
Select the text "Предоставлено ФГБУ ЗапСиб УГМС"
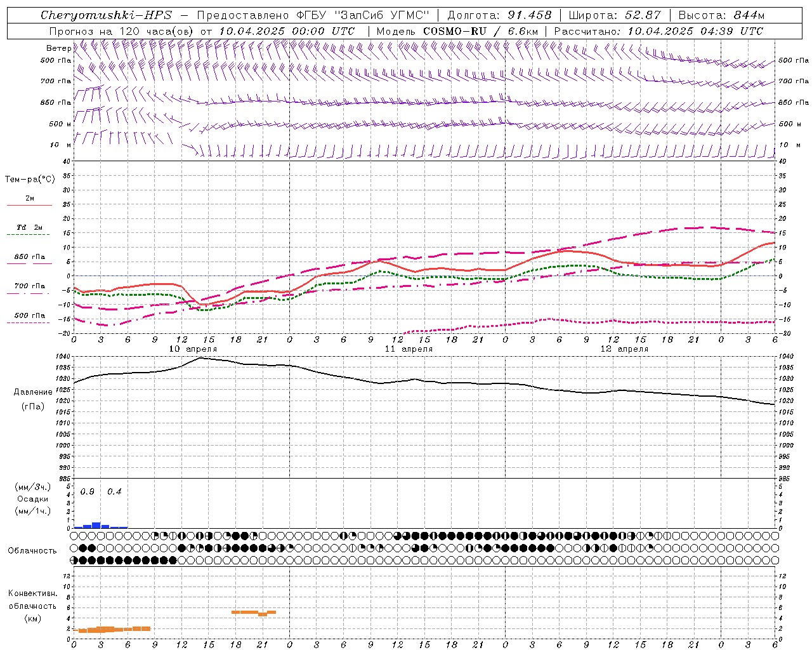coord(313,15)
